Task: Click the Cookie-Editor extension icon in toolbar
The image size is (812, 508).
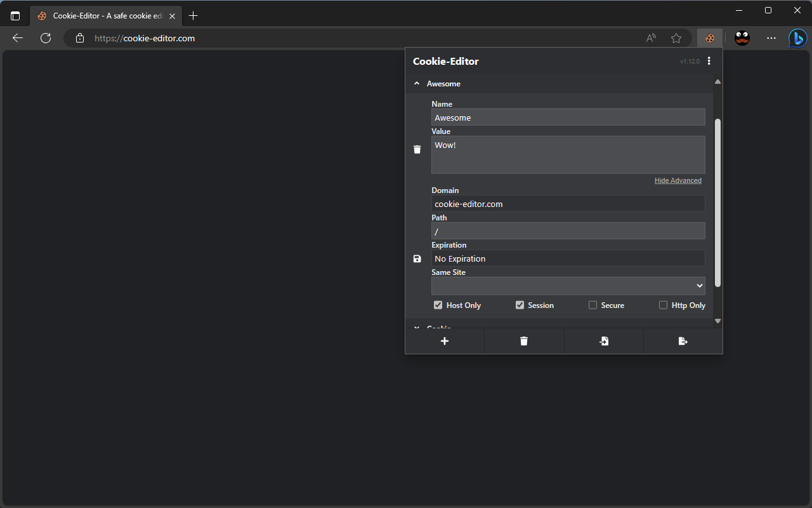Action: click(x=710, y=38)
